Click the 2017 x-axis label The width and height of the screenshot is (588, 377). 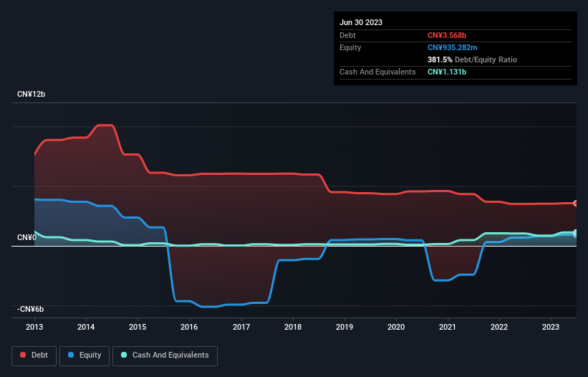click(x=241, y=327)
